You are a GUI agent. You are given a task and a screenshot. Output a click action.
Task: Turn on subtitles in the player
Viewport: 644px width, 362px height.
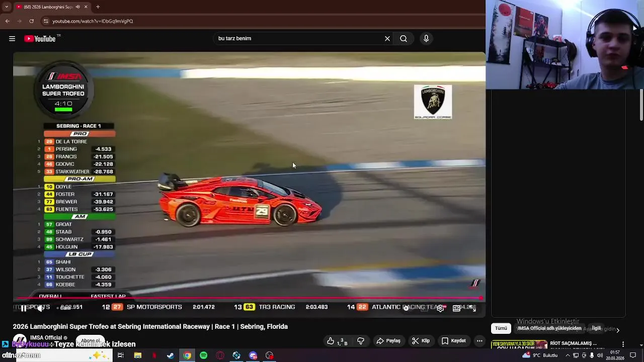(x=424, y=308)
